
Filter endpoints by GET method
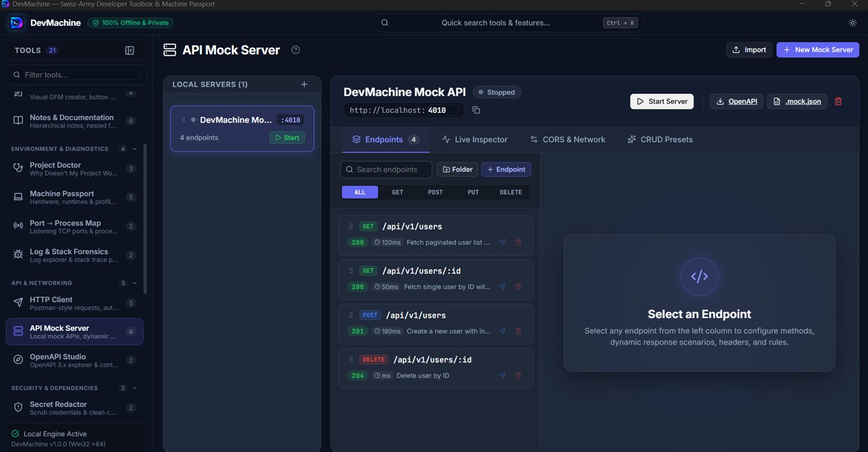398,192
